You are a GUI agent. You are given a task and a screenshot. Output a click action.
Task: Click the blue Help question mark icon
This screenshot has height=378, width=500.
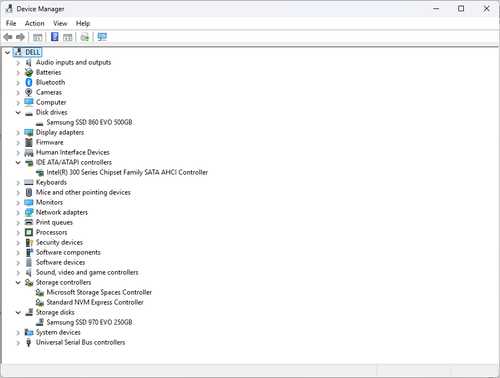pos(54,37)
